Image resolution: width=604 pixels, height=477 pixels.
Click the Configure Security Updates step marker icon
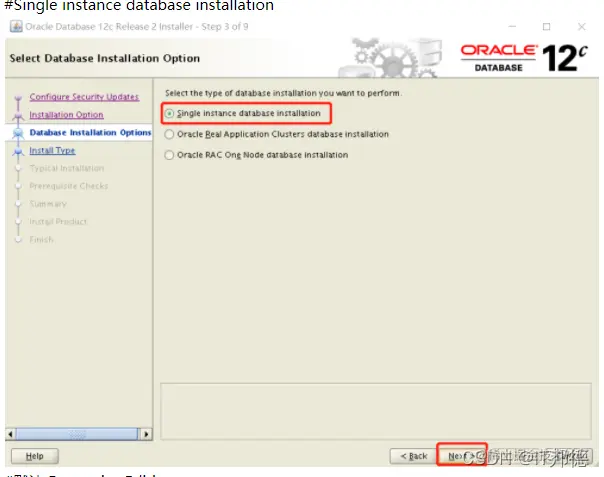[x=18, y=98]
